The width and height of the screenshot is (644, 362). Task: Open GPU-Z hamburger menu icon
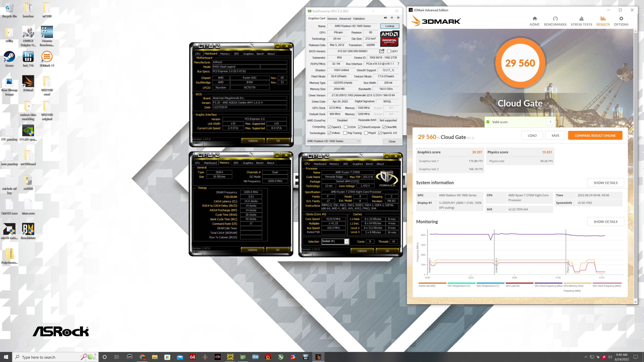(398, 18)
